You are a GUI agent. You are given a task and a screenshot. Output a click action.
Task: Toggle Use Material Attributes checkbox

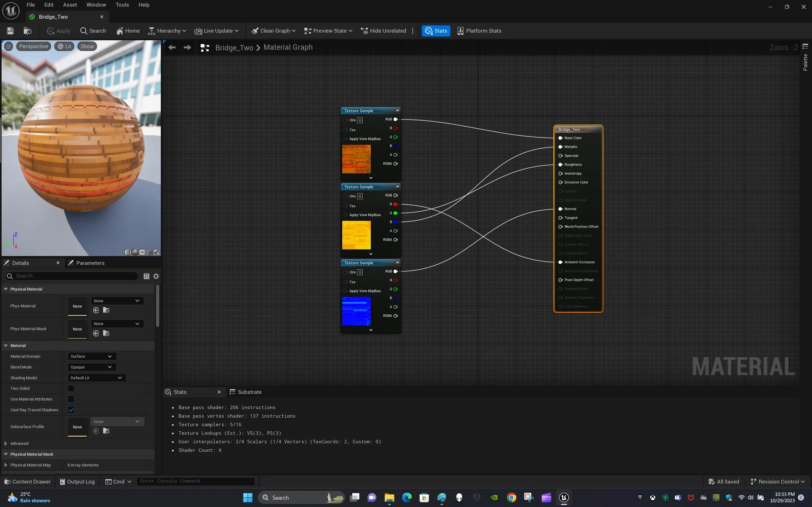71,399
